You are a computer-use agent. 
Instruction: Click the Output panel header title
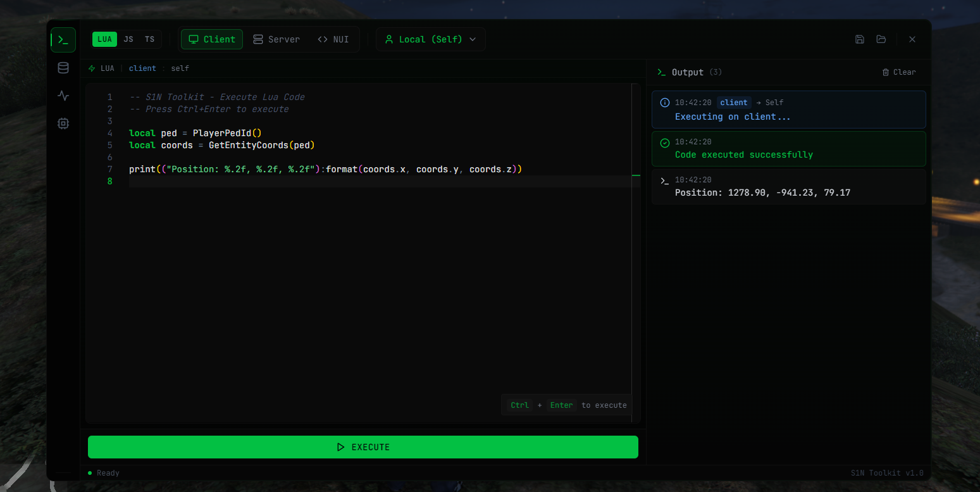pos(688,72)
